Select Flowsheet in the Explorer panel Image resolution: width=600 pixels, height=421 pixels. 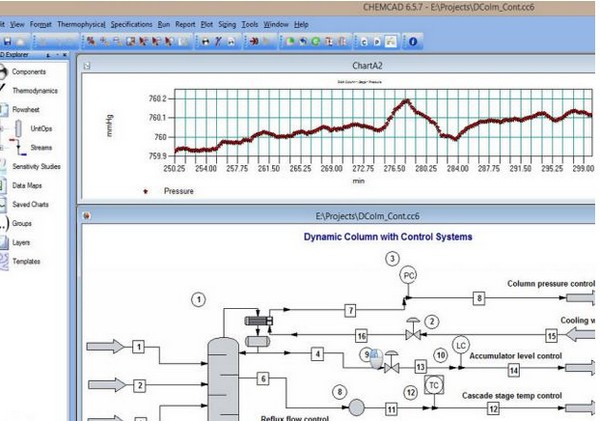26,109
